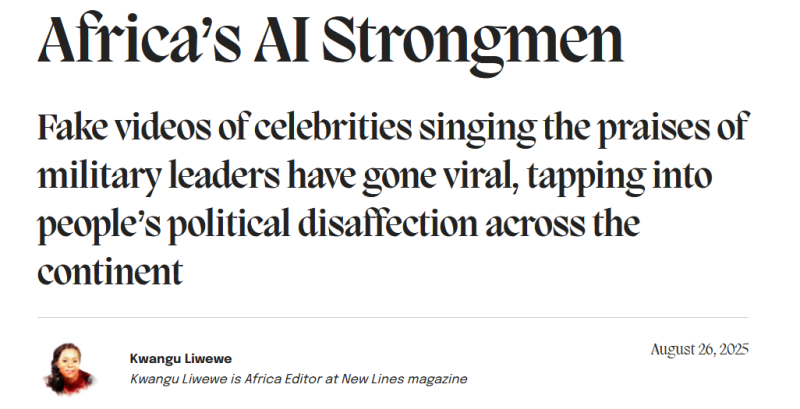The width and height of the screenshot is (800, 409).
Task: Click the author bio line in italics
Action: (x=298, y=379)
